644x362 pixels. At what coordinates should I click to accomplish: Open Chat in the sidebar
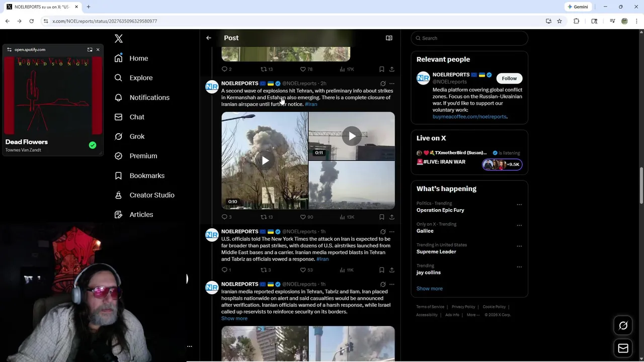pos(129,117)
